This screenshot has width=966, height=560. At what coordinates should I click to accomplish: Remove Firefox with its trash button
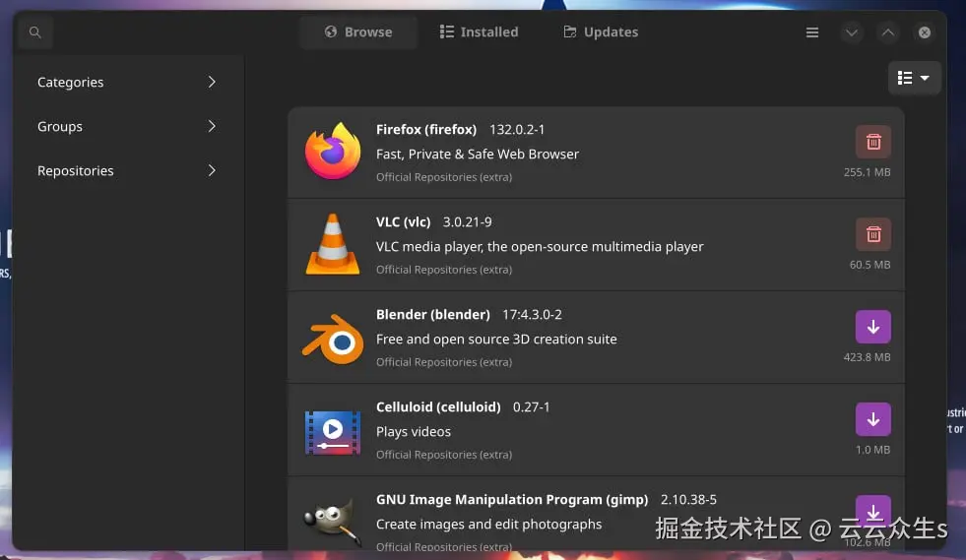pos(873,142)
